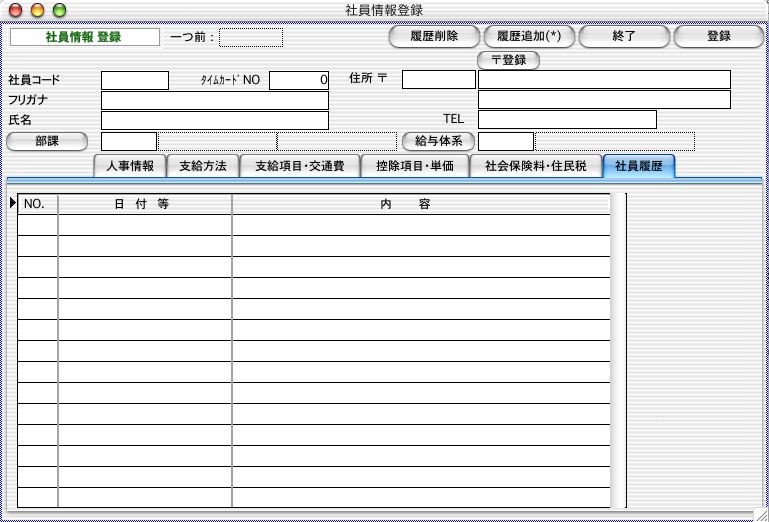
Task: Click the 終了 button
Action: point(623,37)
